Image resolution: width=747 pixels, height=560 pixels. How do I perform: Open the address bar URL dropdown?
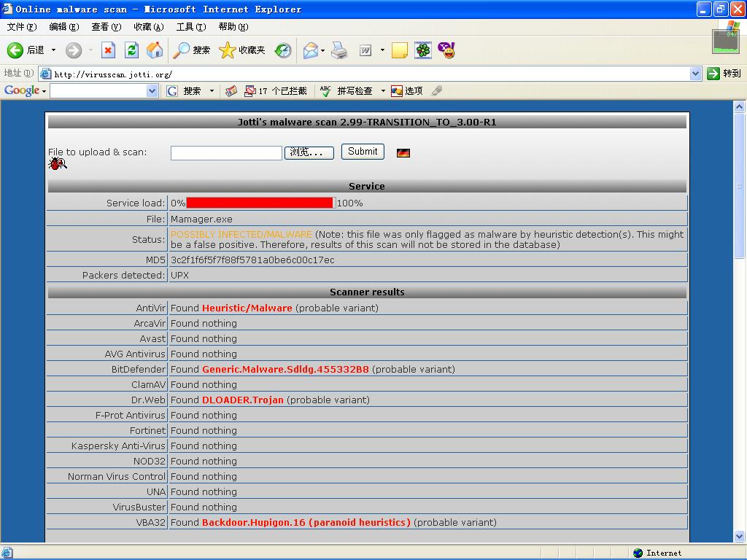point(695,74)
